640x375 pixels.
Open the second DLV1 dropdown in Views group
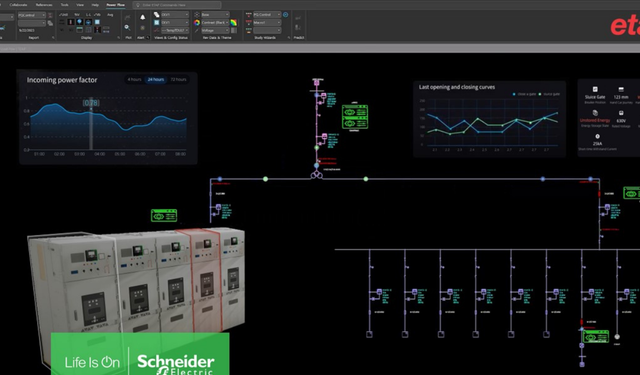pyautogui.click(x=175, y=22)
